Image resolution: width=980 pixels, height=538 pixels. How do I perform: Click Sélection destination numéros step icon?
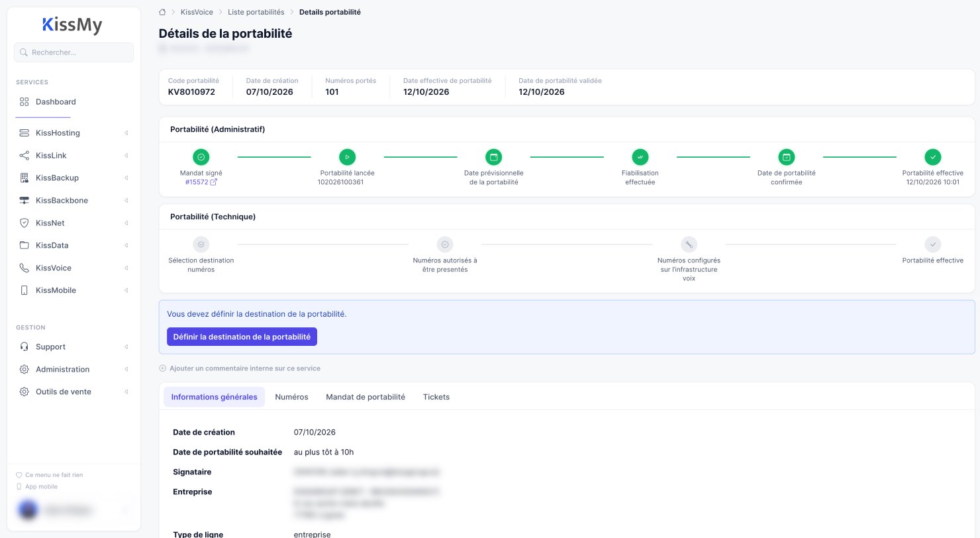[x=201, y=244]
